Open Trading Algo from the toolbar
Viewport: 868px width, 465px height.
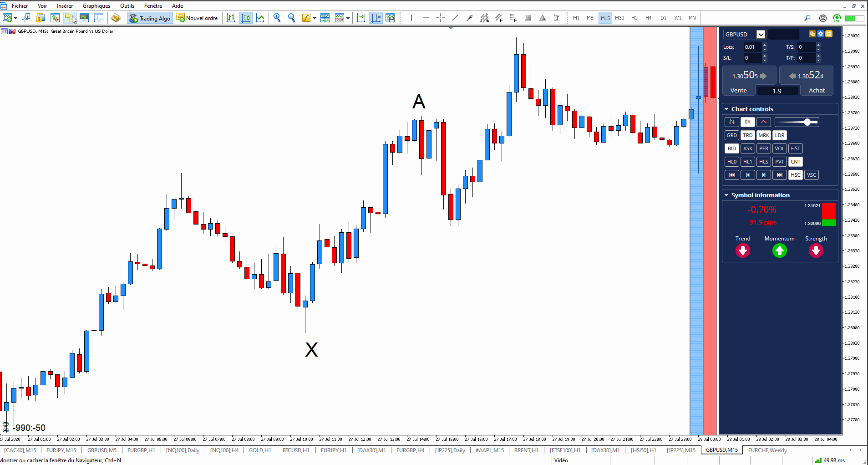click(x=150, y=18)
